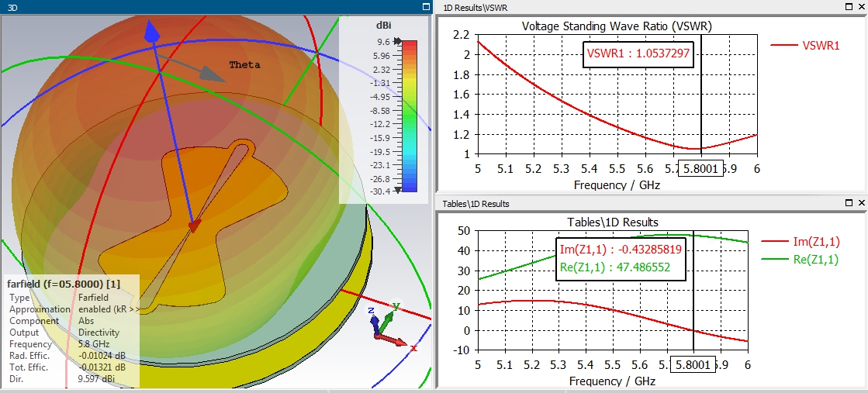Click the dBi color ramp bar

pos(409,115)
